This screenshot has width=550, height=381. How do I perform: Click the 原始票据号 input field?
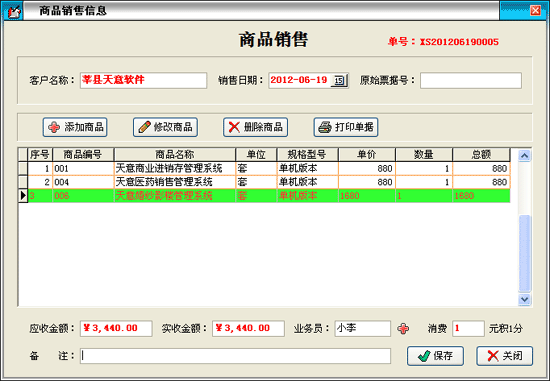471,80
